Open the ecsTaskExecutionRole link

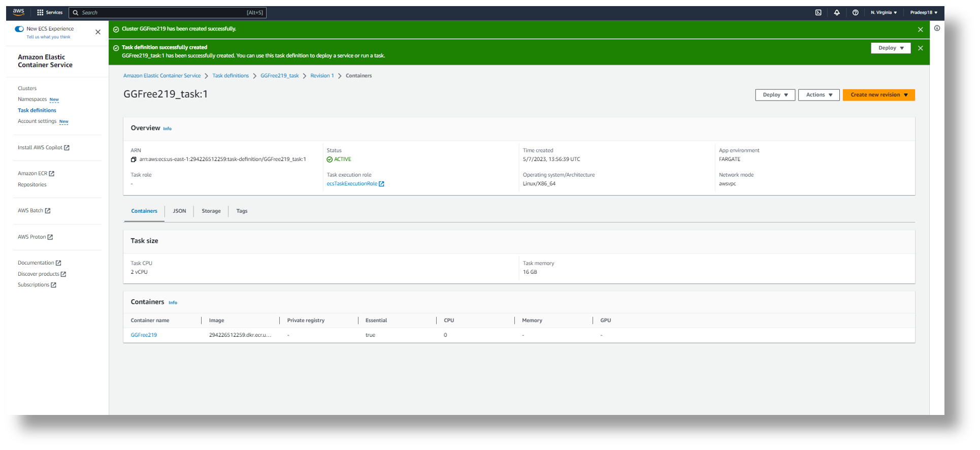pyautogui.click(x=352, y=184)
